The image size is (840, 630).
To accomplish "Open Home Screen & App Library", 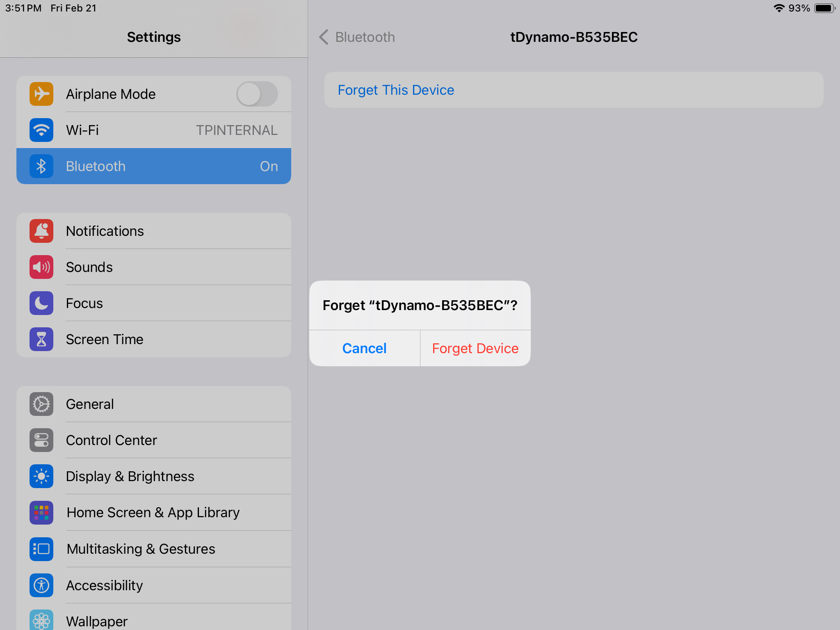I will [153, 512].
